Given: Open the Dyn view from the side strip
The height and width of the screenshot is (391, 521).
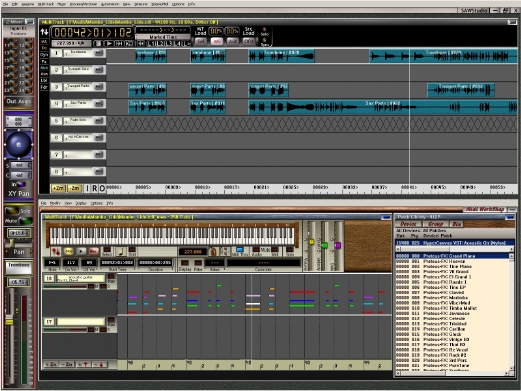Looking at the screenshot, I should click(x=44, y=55).
